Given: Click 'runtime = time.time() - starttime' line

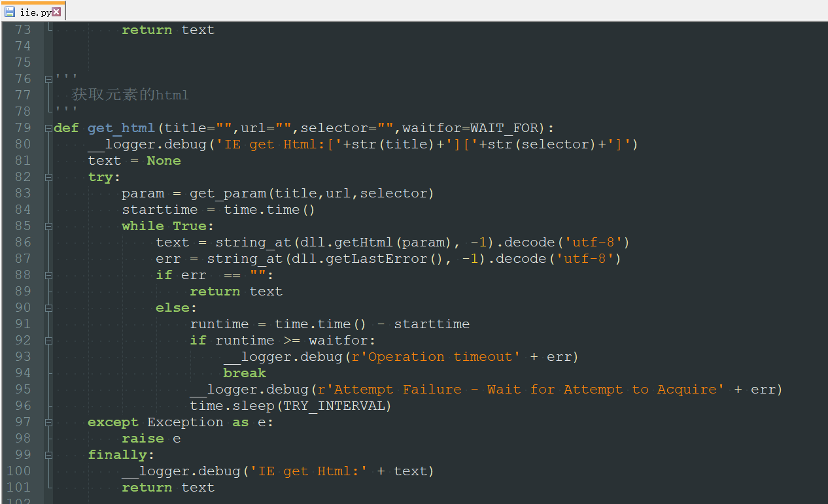Looking at the screenshot, I should tap(330, 324).
